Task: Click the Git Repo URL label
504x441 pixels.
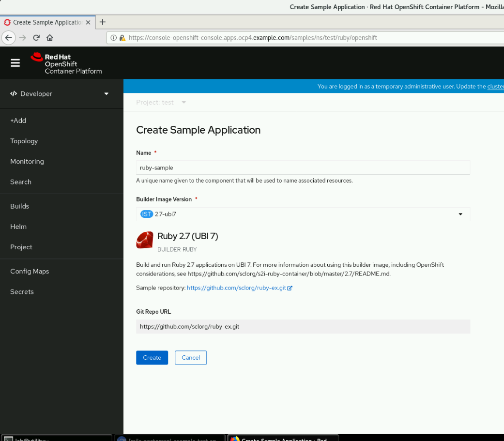Action: [153, 312]
